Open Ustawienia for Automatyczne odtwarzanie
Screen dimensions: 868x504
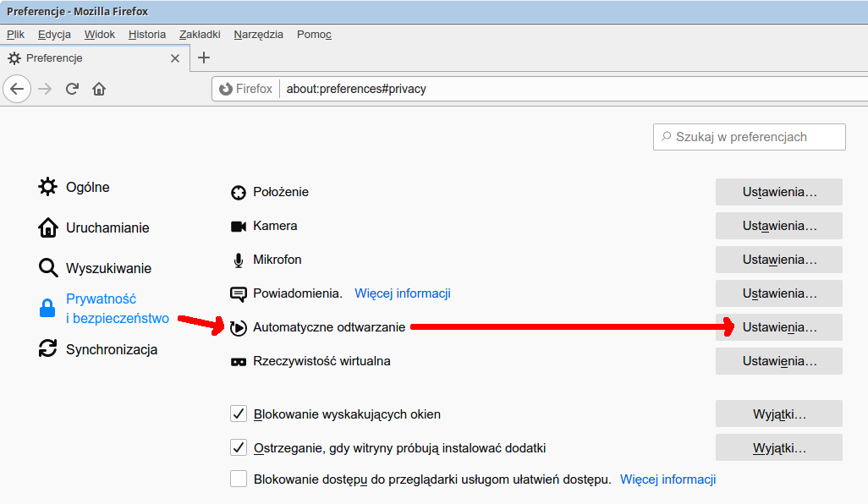point(779,327)
